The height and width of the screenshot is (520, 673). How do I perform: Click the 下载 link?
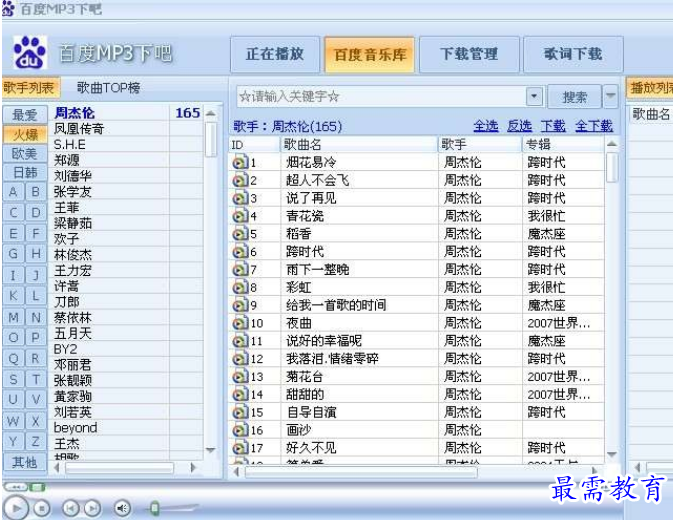(x=553, y=126)
